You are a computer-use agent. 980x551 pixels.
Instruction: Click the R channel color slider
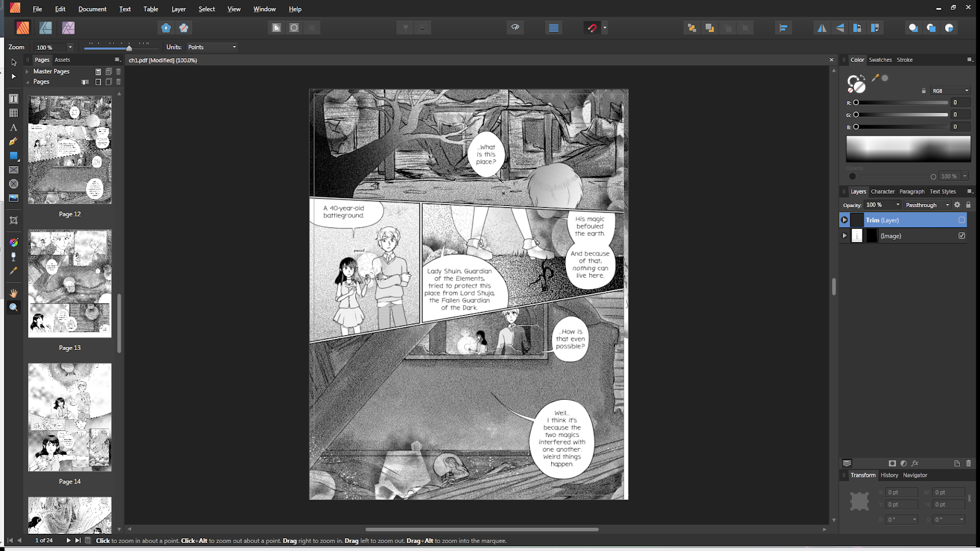point(902,102)
